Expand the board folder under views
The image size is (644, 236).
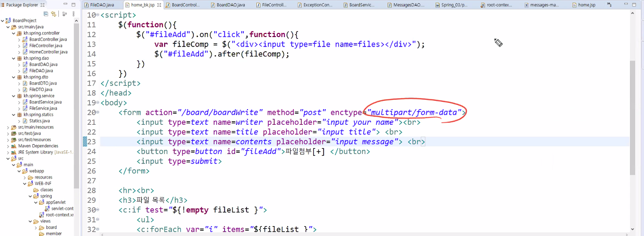coord(36,227)
